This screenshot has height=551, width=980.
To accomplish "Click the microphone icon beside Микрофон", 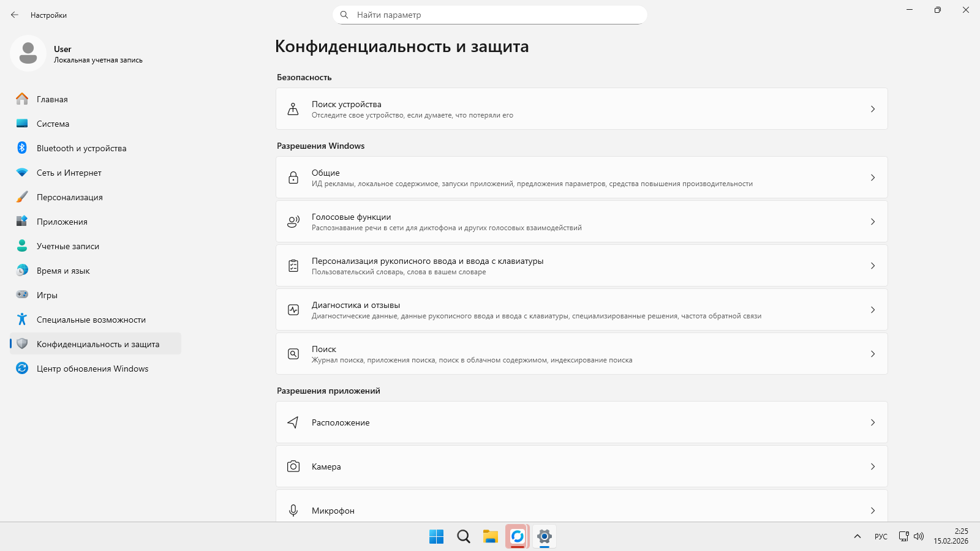I will pos(293,511).
